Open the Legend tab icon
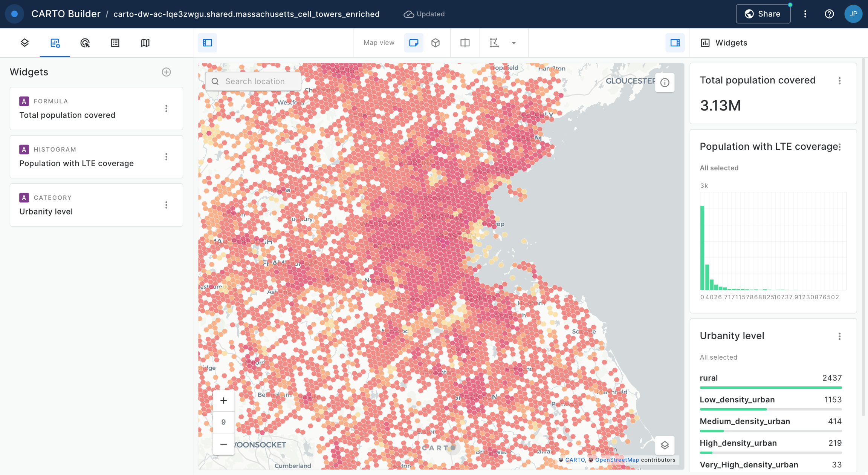 tap(115, 43)
